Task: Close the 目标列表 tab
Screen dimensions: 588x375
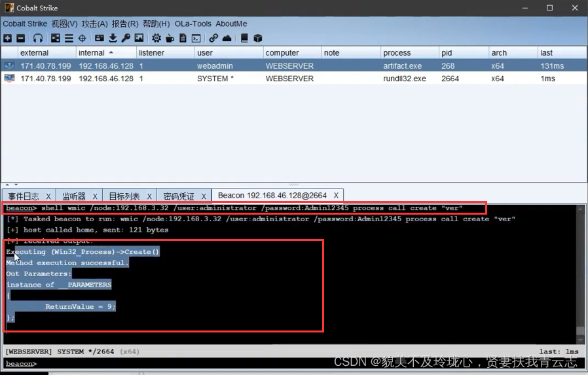Action: coord(149,196)
